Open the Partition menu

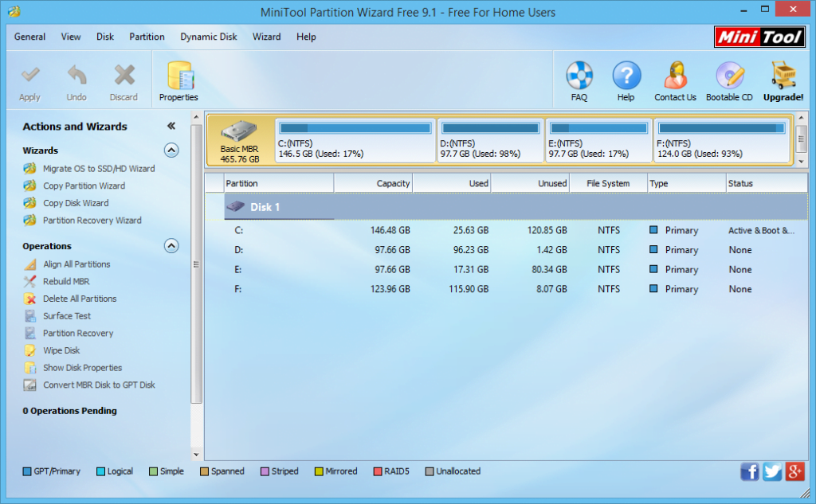click(x=147, y=37)
